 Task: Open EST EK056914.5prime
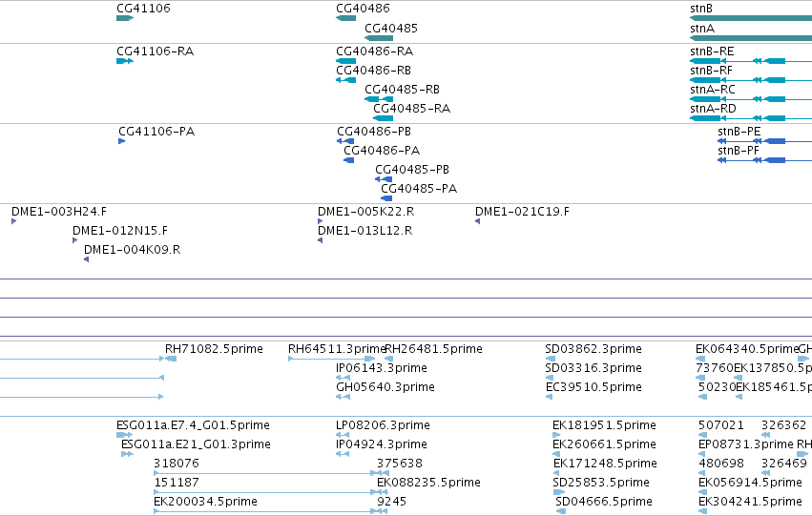pos(750,483)
